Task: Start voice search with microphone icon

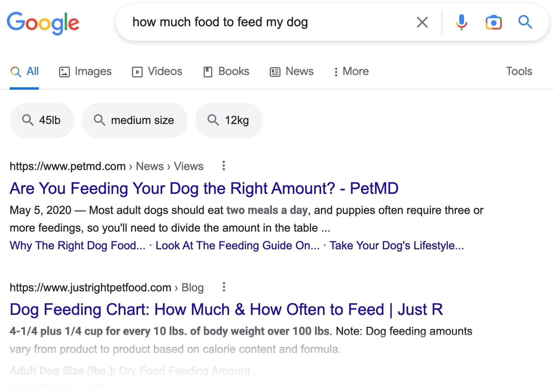Action: pos(462,22)
